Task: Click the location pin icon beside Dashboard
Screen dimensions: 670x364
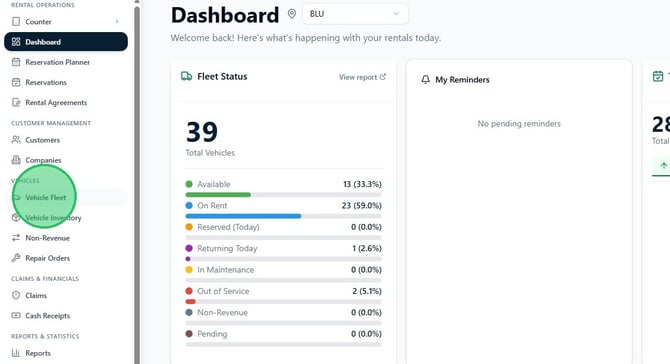Action: pos(292,14)
